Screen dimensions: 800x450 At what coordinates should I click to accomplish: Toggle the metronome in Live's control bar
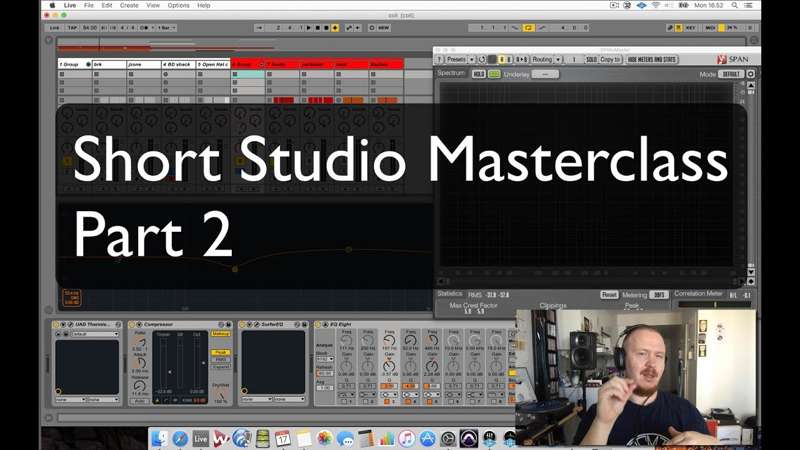tap(144, 28)
